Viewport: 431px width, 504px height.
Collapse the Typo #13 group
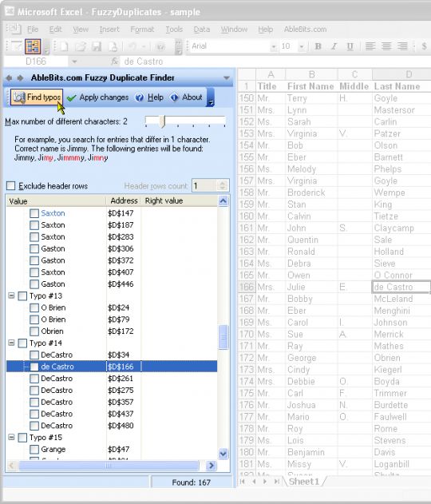click(x=11, y=296)
